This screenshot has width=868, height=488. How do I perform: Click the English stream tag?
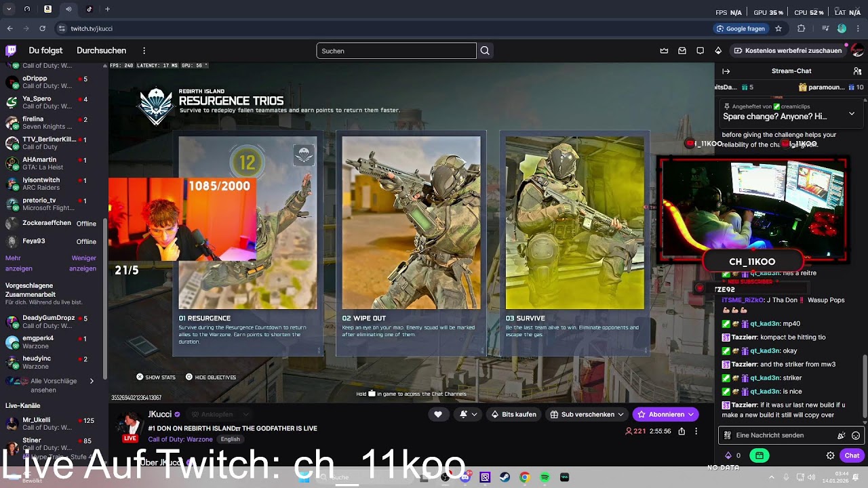[231, 439]
